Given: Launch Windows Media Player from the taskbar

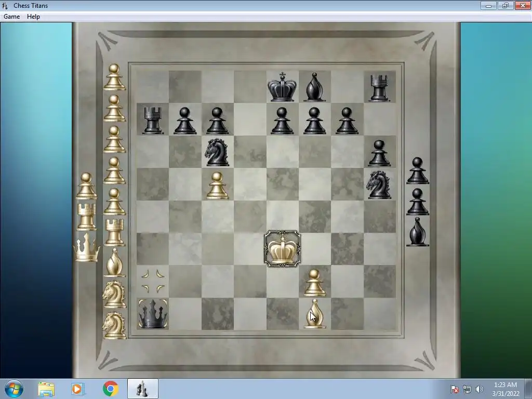Looking at the screenshot, I should 78,389.
